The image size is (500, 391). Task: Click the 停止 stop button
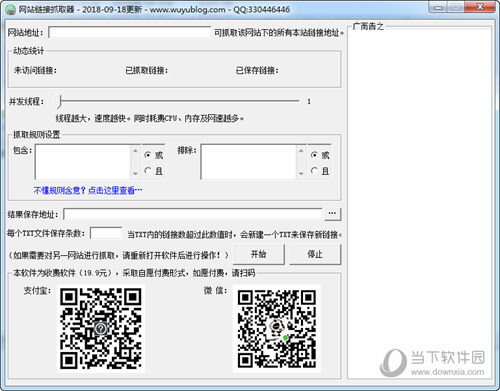(x=315, y=254)
